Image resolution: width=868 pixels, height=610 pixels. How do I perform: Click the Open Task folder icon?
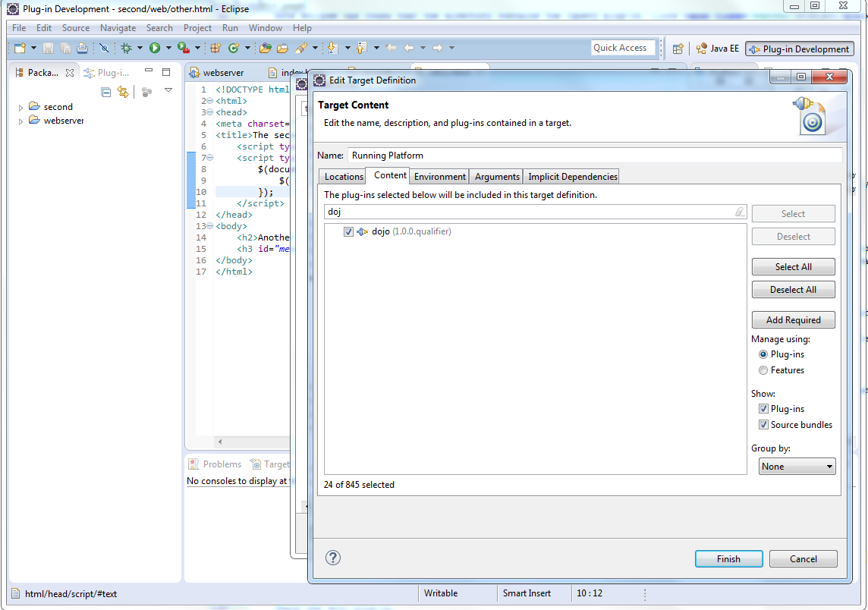coord(282,48)
